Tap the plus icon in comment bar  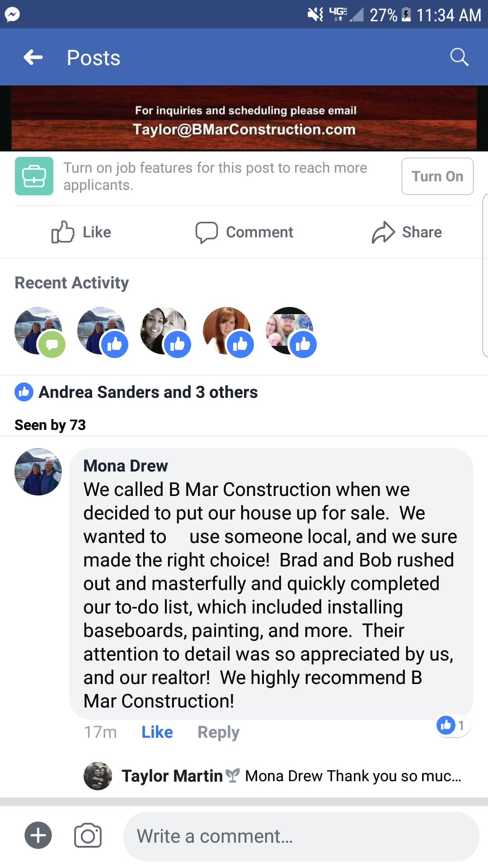point(38,835)
